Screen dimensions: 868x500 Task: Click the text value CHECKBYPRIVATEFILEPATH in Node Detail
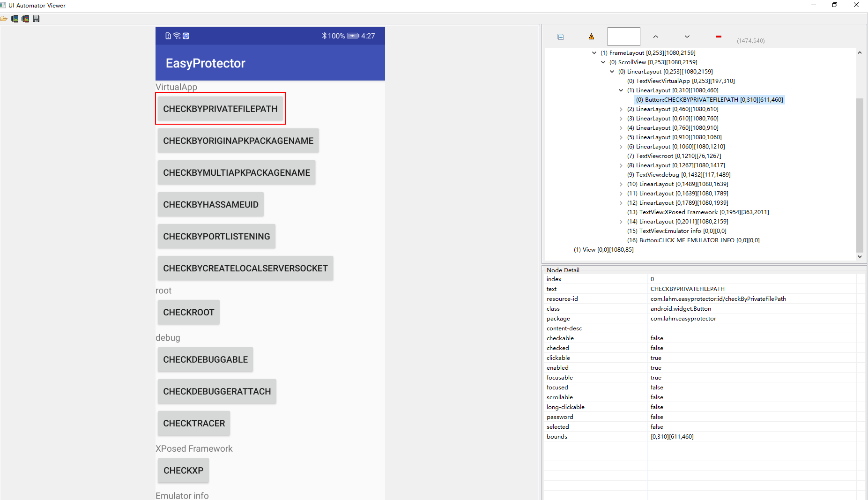click(688, 289)
